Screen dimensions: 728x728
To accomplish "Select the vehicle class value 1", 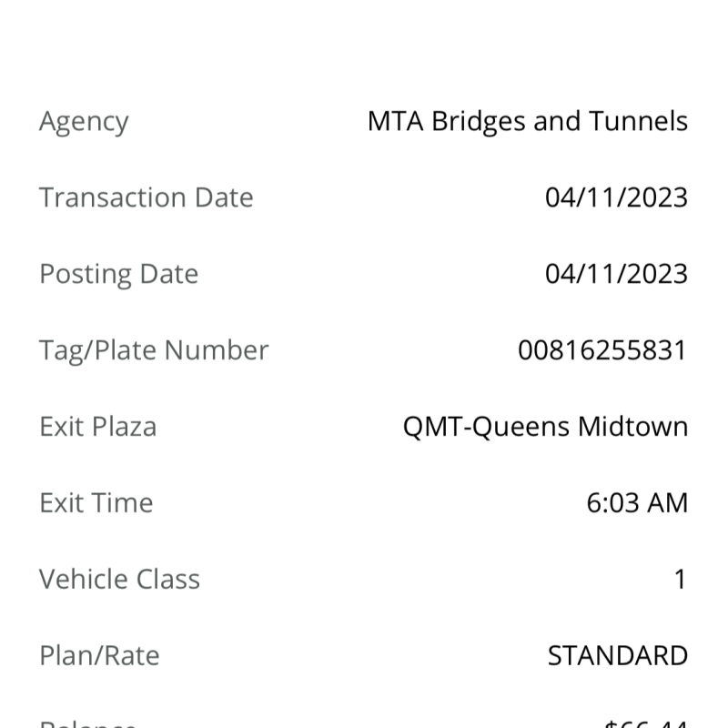I will [680, 579].
